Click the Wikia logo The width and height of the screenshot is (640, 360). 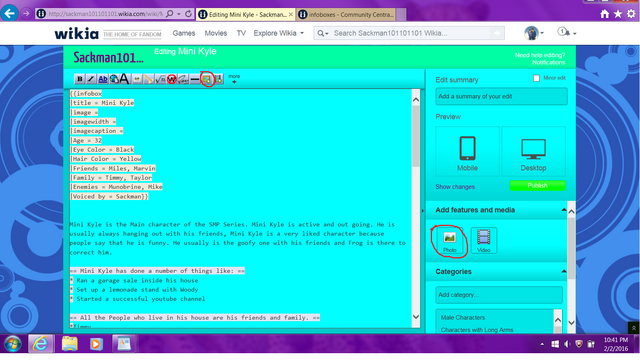tap(77, 33)
